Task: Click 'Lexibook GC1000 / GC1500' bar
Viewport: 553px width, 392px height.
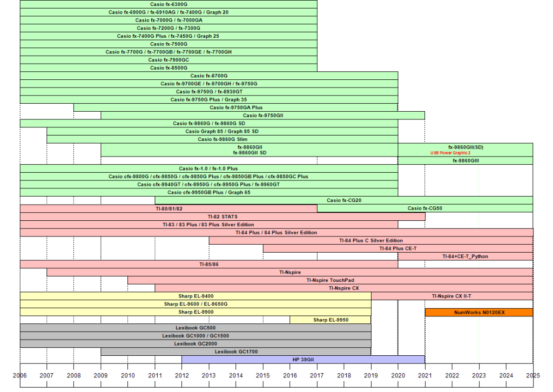Action: (195, 336)
